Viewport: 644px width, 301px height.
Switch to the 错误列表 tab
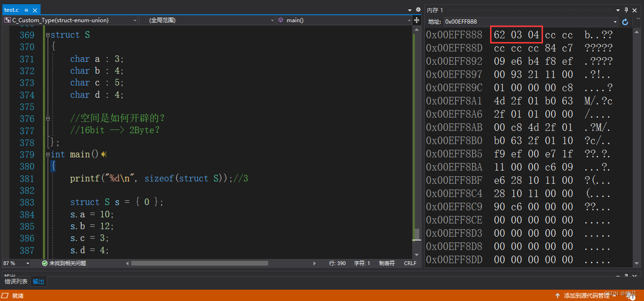[x=16, y=282]
